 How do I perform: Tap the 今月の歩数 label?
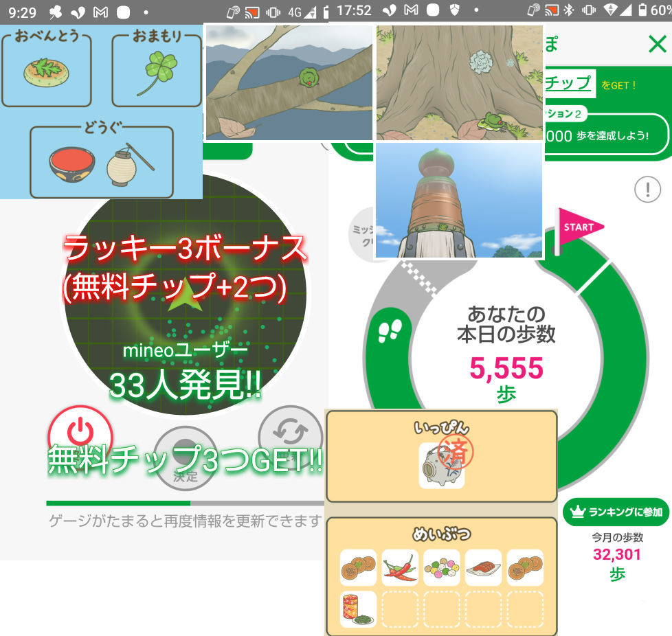(617, 537)
